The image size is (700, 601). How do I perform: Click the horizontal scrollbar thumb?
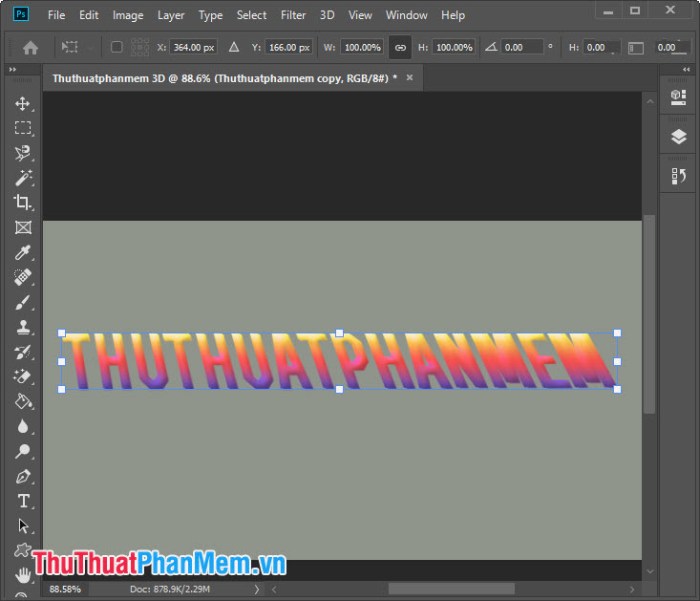(x=452, y=589)
